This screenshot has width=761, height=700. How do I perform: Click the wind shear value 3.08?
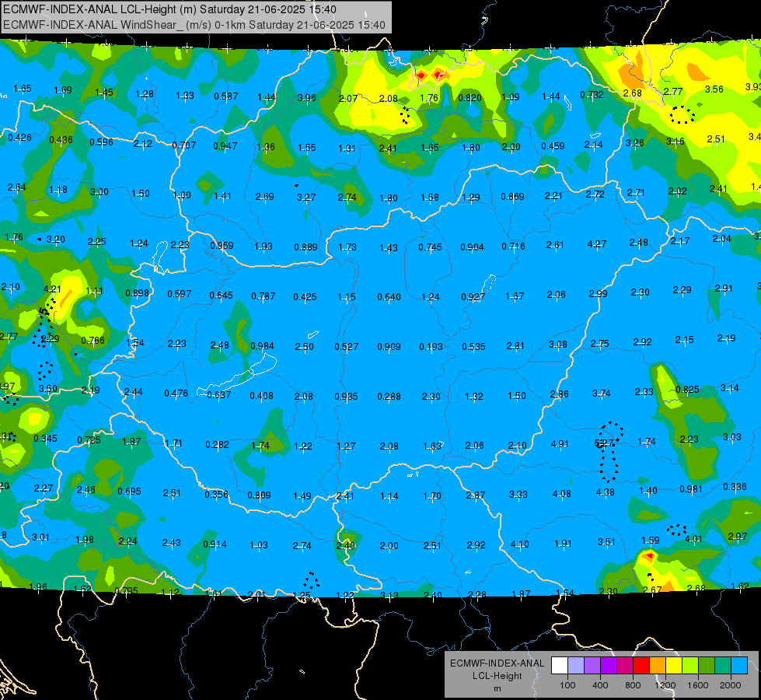click(x=558, y=345)
